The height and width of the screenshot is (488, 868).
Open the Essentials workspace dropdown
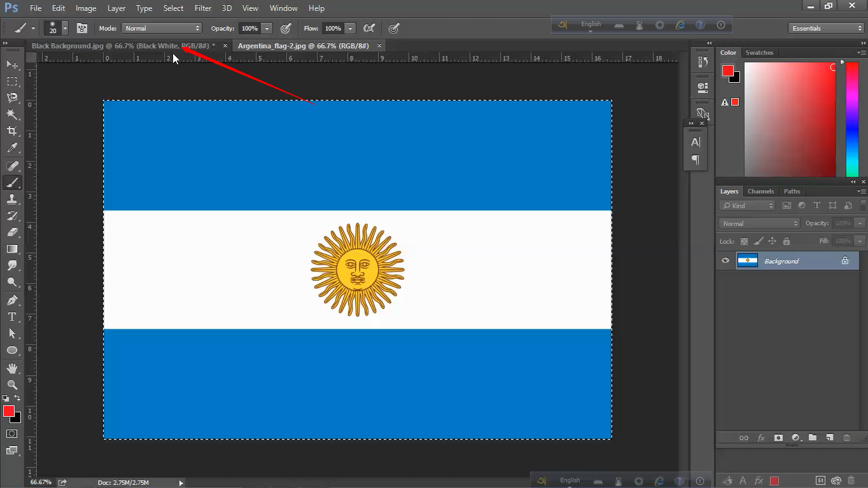click(x=826, y=28)
